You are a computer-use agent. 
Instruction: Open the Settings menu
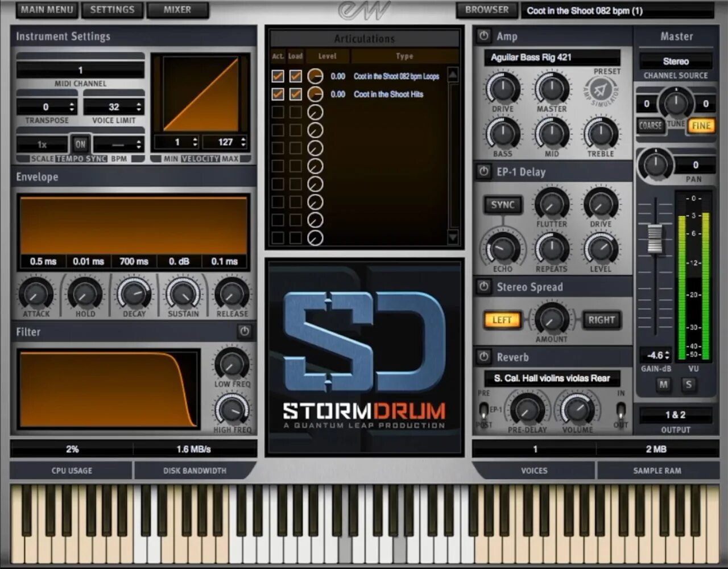[112, 10]
